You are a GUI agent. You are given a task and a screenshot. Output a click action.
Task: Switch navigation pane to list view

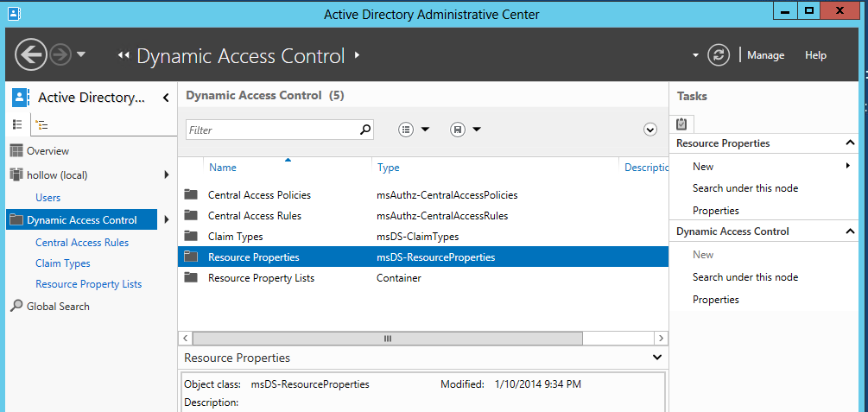click(17, 124)
